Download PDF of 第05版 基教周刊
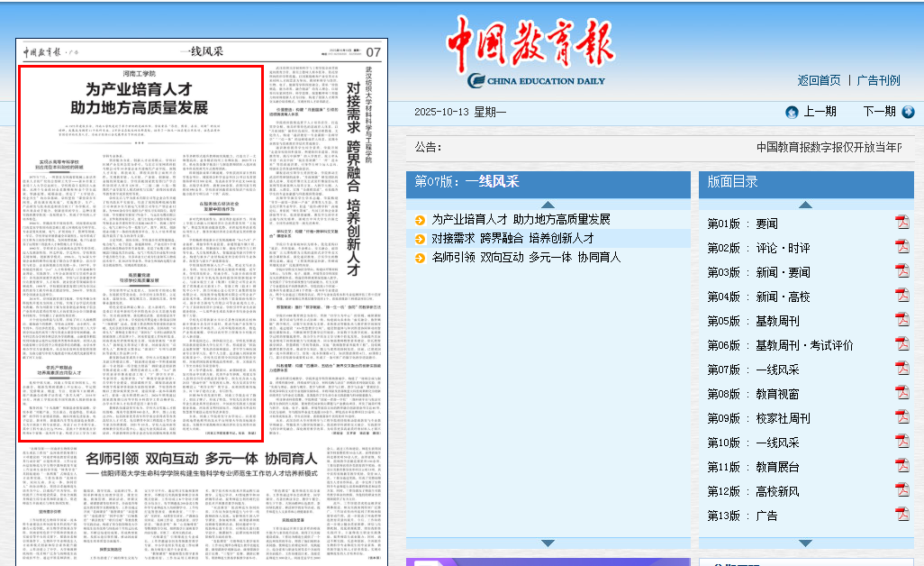Viewport: 924px width, 566px height. click(x=901, y=320)
